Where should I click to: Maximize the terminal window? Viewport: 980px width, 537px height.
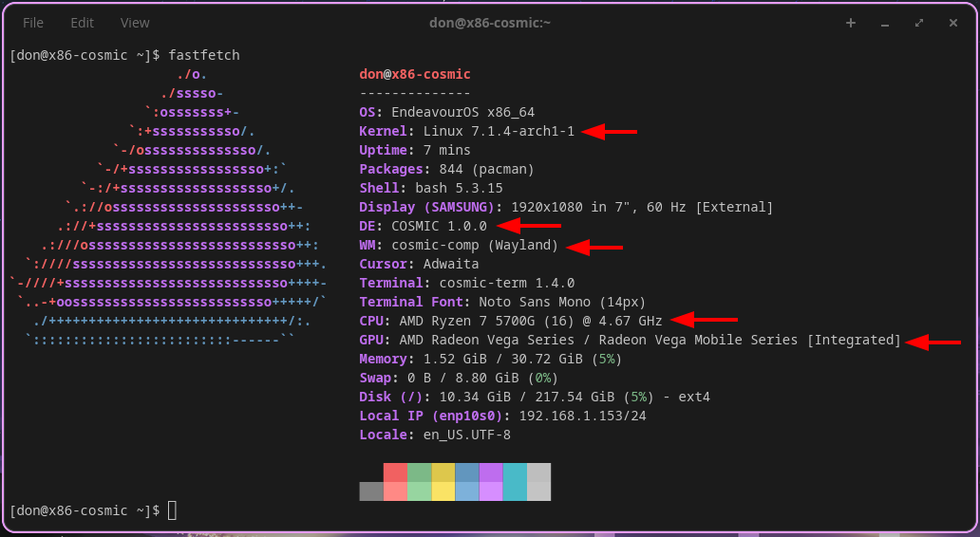coord(919,23)
